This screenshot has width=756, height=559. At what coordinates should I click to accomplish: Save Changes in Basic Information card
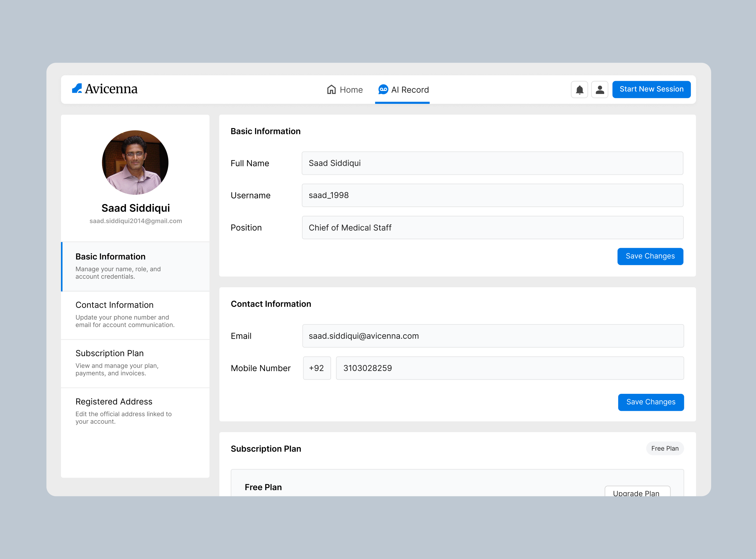tap(650, 256)
